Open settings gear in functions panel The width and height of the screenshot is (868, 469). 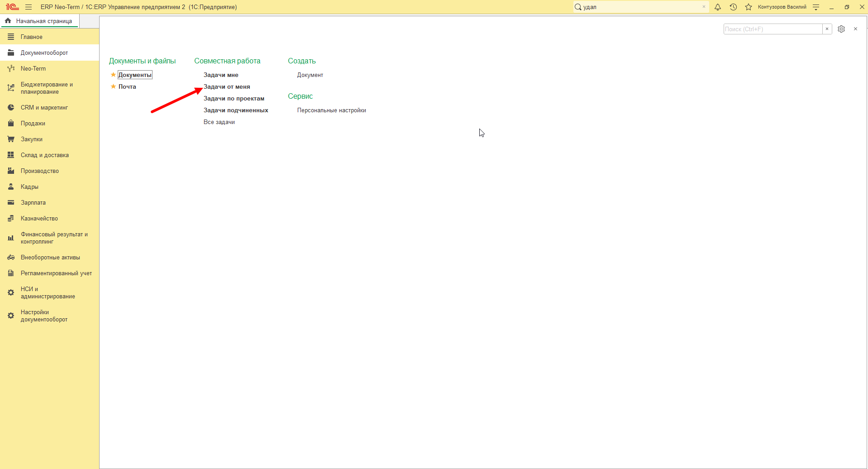pyautogui.click(x=841, y=29)
